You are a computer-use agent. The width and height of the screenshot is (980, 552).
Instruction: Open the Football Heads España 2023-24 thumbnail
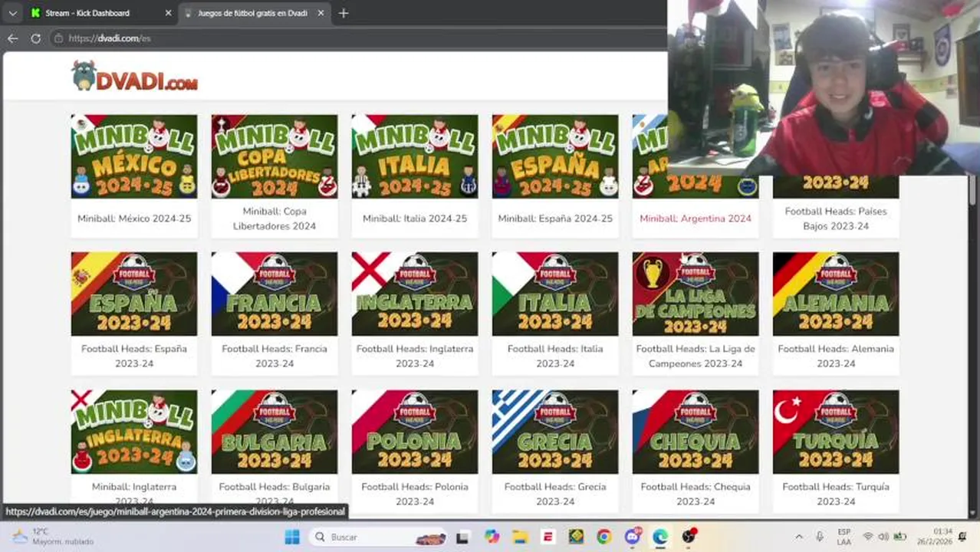point(134,294)
